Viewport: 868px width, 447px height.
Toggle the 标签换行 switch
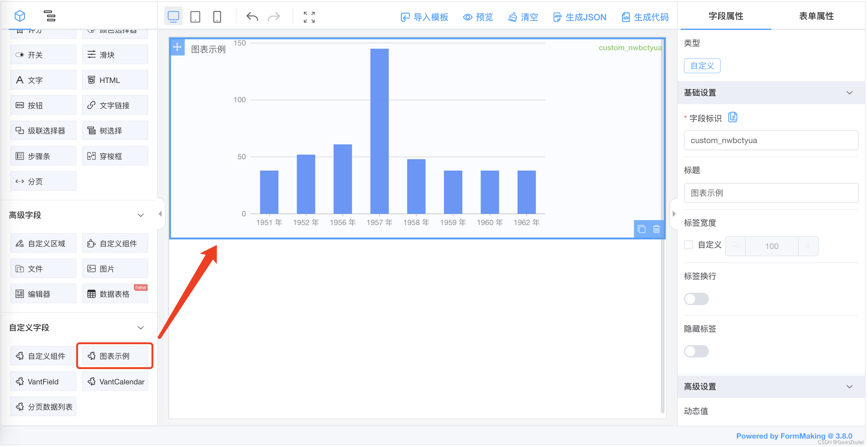696,299
